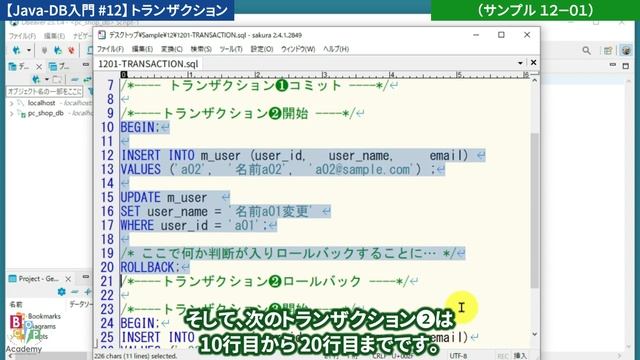Image resolution: width=640 pixels, height=360 pixels.
Task: Click the project panel collapse minus icon
Action: click(x=75, y=292)
